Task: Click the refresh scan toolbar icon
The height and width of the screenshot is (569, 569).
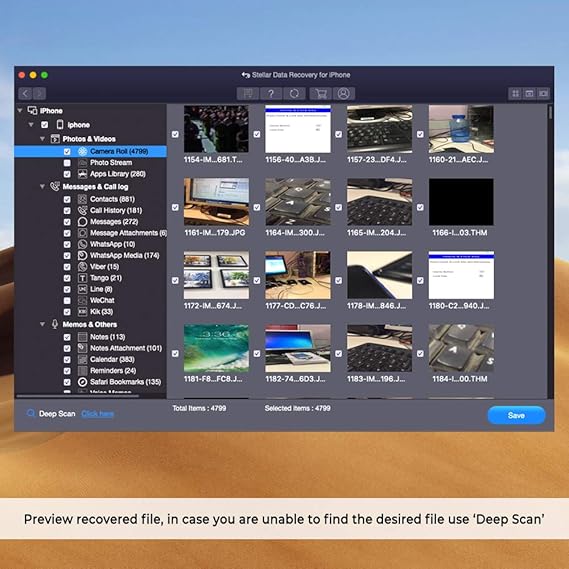Action: tap(294, 94)
